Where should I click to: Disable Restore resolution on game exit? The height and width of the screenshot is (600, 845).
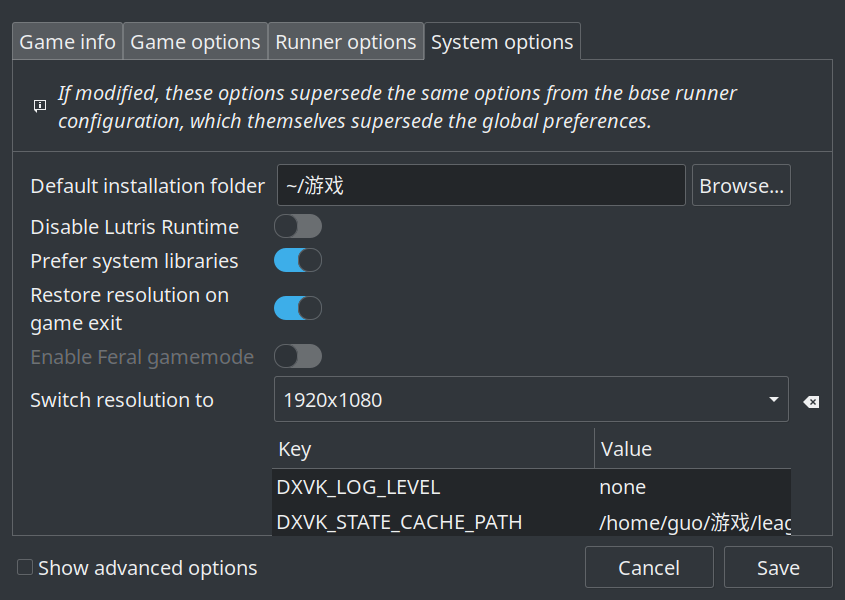(297, 308)
